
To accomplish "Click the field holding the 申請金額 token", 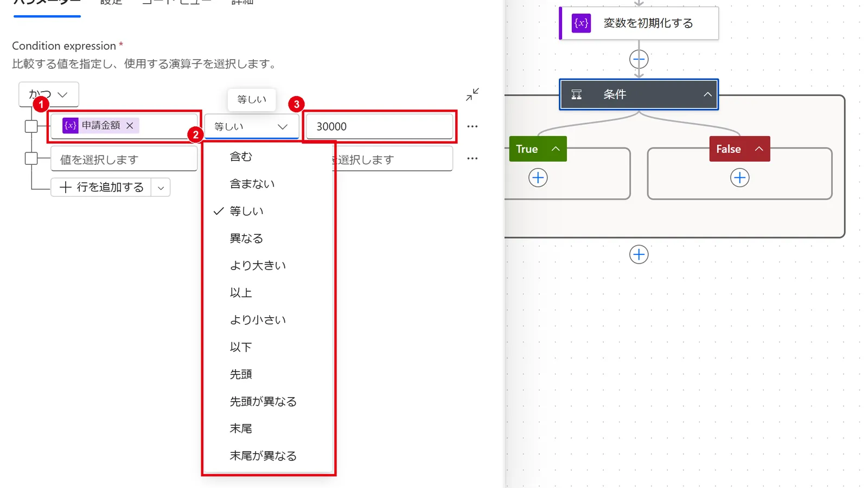I will pyautogui.click(x=124, y=126).
